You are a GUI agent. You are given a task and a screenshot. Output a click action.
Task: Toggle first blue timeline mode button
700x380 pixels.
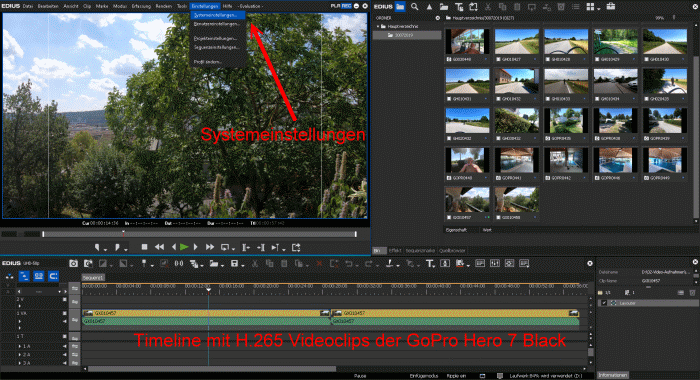[25, 276]
